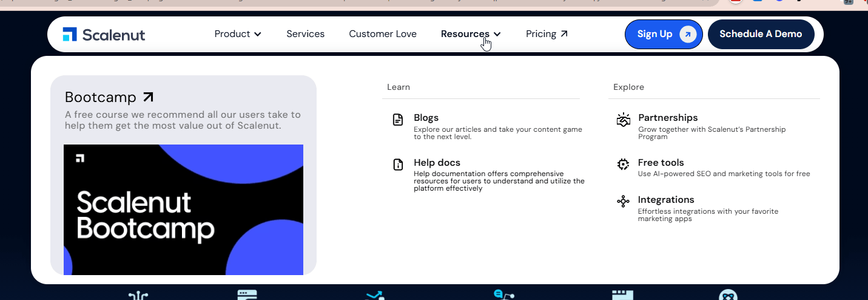The height and width of the screenshot is (300, 868).
Task: Click the Blogs document icon
Action: coord(398,120)
